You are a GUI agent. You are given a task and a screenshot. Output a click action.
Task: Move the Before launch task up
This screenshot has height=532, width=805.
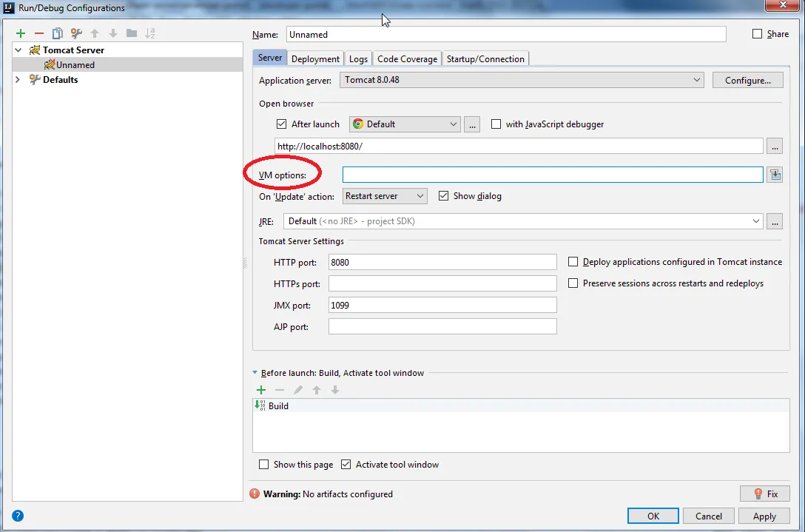[x=317, y=390]
